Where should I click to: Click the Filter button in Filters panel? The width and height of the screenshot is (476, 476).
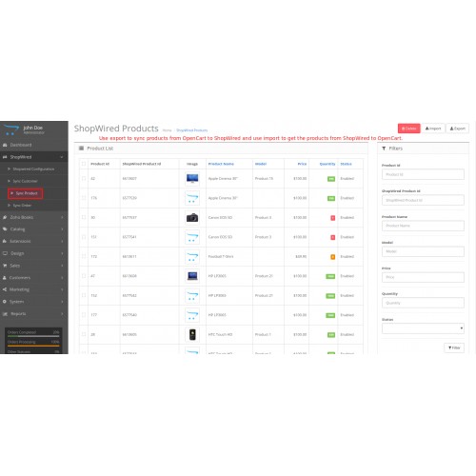(x=454, y=347)
